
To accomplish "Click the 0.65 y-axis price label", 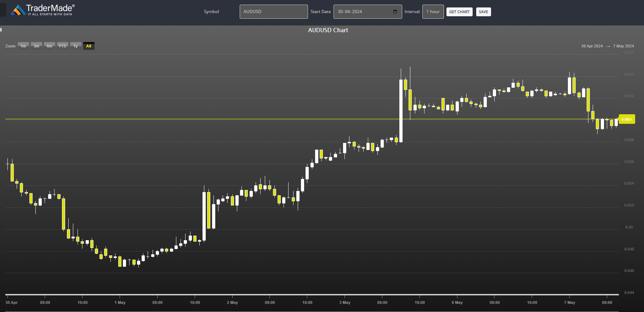I will (629, 227).
